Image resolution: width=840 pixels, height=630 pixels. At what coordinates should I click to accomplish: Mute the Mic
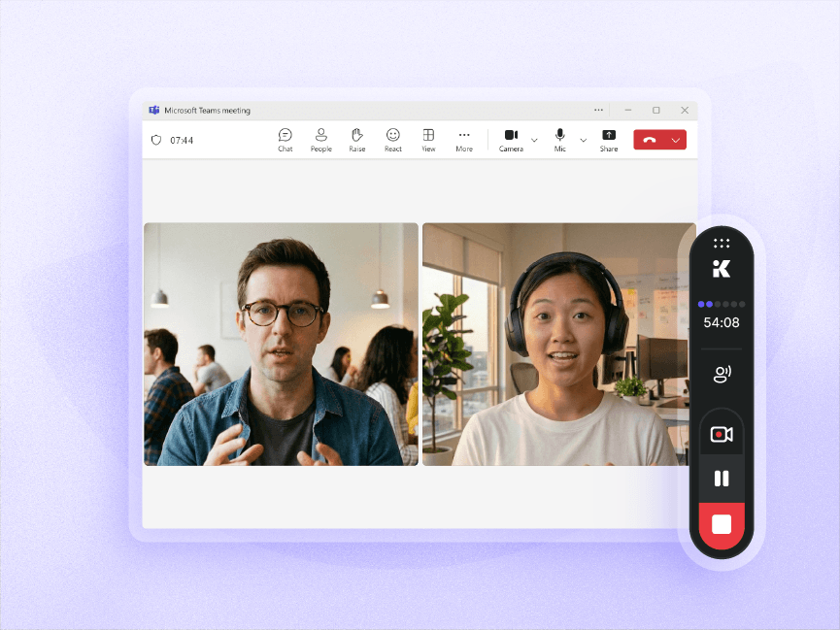559,141
